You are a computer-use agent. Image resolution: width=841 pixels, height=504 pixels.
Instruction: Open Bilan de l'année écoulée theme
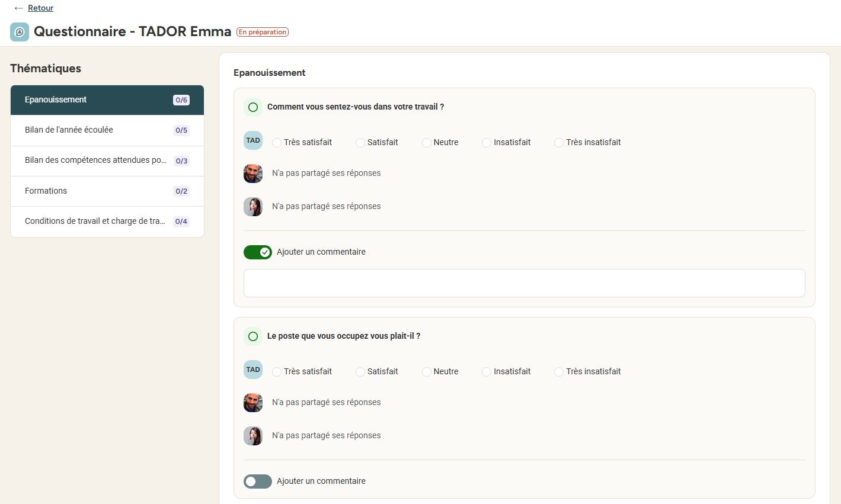(x=107, y=130)
